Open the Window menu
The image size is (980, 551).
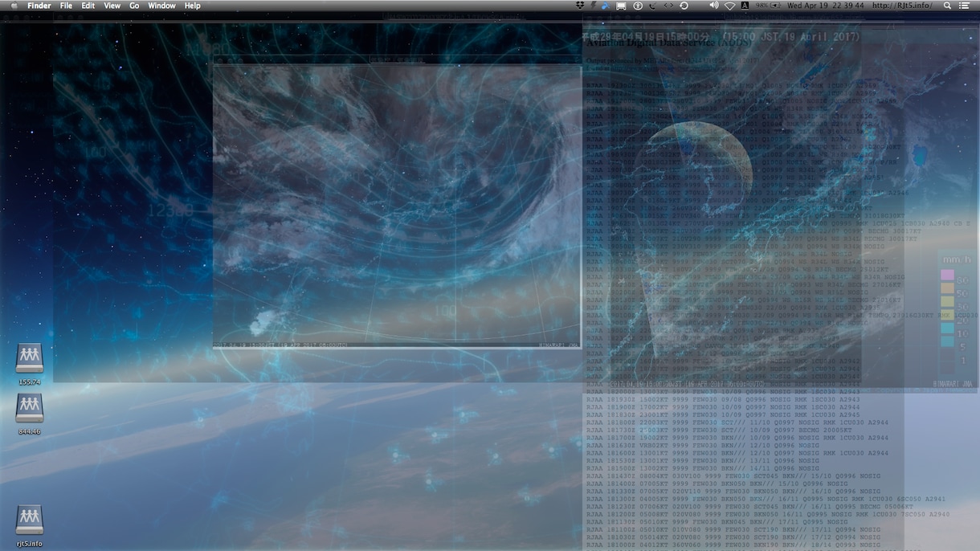coord(161,6)
